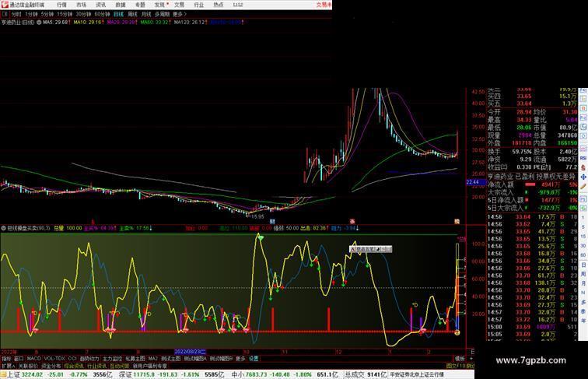Click the 交易 link at top right

coord(324,5)
